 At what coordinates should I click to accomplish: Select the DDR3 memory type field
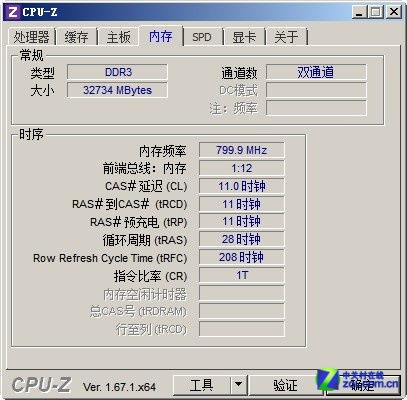[x=117, y=72]
